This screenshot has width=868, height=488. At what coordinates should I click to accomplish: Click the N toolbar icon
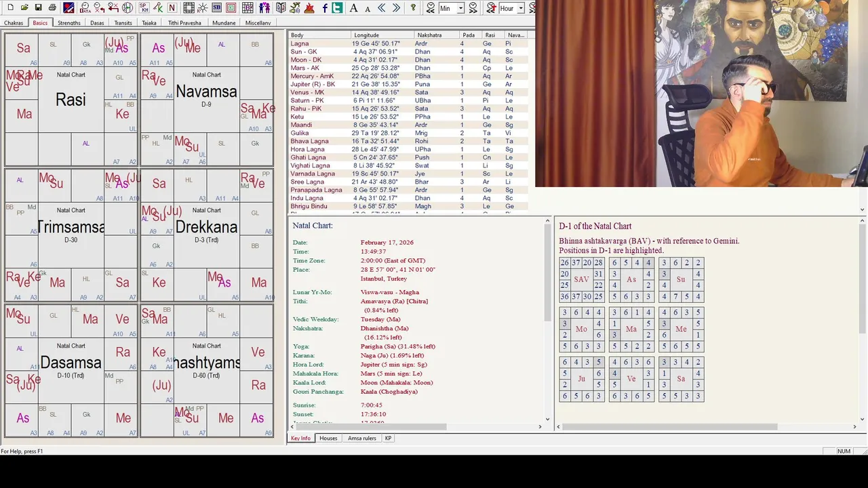pos(172,7)
